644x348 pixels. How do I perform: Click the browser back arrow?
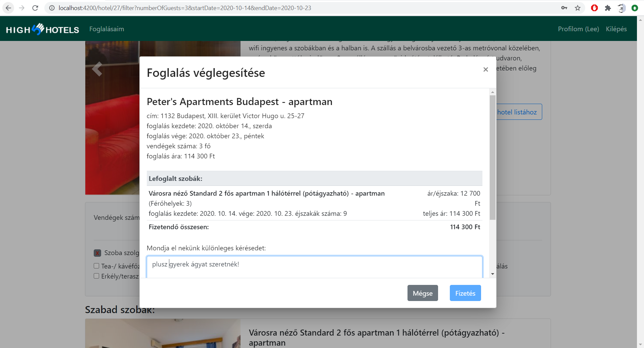click(x=8, y=8)
